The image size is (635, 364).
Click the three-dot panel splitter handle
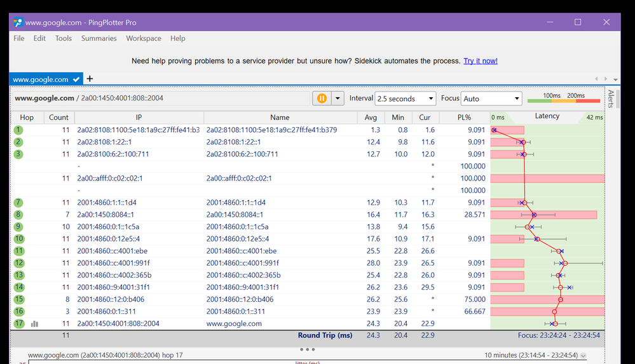pos(308,349)
